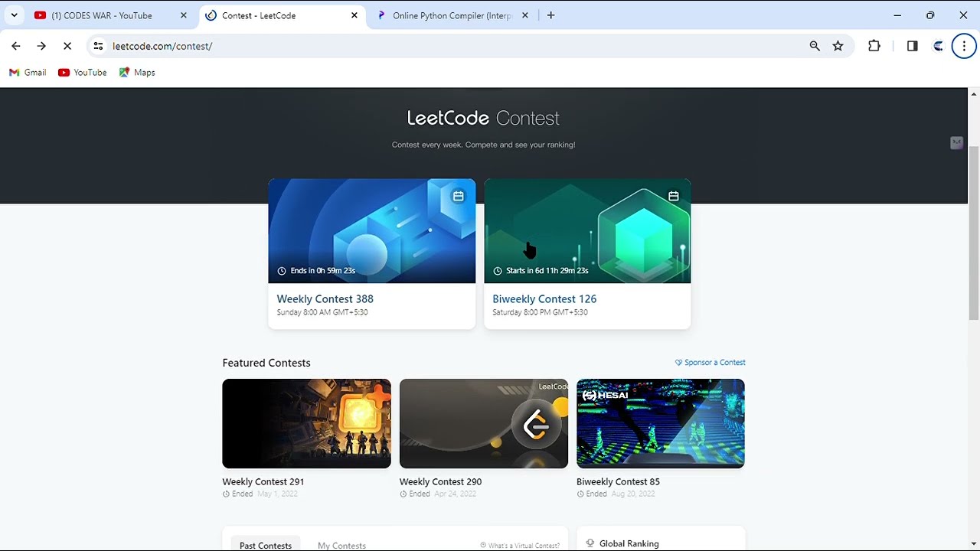Click the floating icon at the page's right edge
This screenshot has width=980, height=551.
(956, 143)
